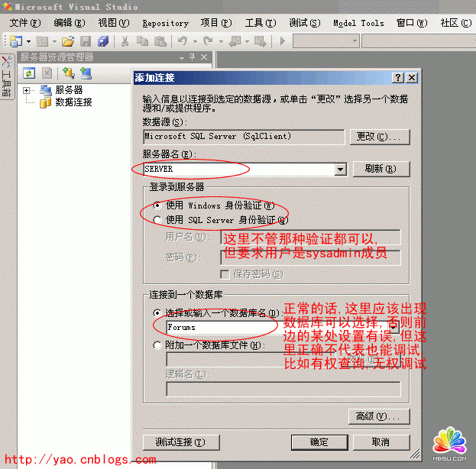Open the Server Explorer panel options dropdown arrow
This screenshot has height=469, width=476.
tap(182, 57)
